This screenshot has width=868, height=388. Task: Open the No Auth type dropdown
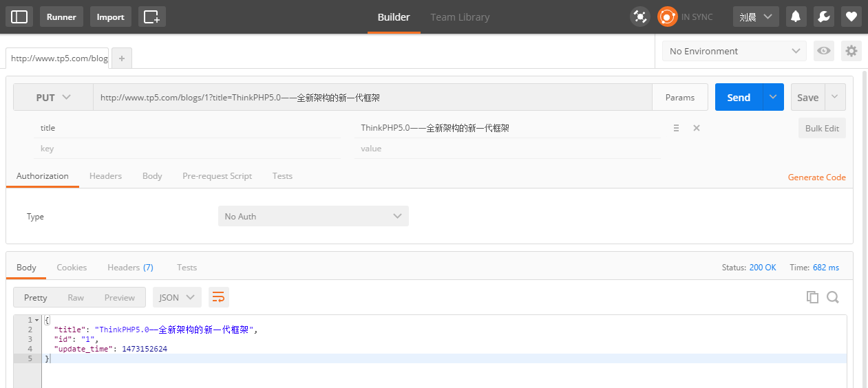click(x=313, y=216)
